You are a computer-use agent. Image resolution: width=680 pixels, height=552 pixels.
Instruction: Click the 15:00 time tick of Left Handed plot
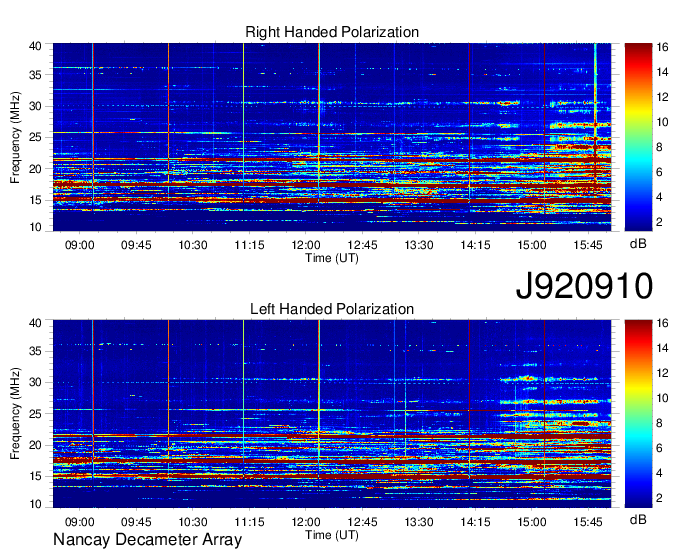coord(532,522)
